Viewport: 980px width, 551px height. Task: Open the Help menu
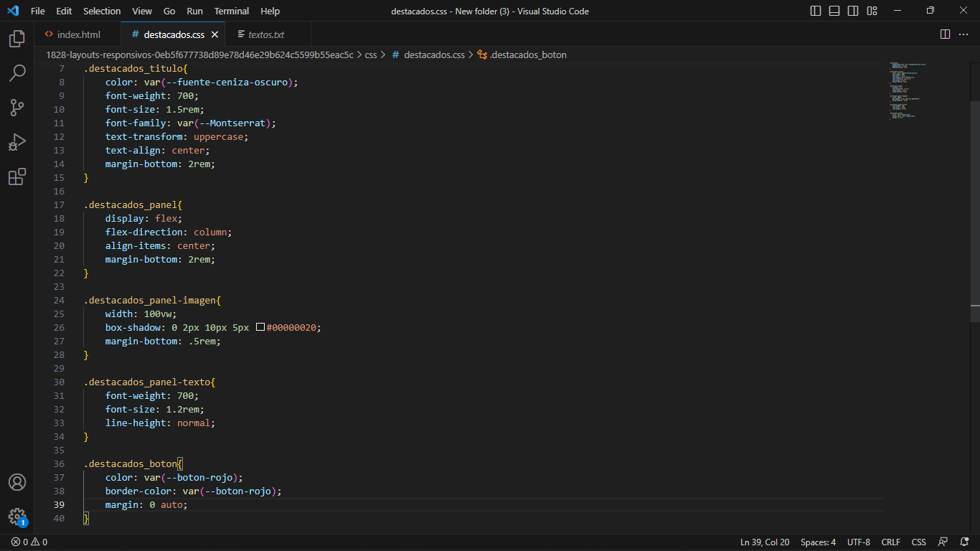pos(270,11)
